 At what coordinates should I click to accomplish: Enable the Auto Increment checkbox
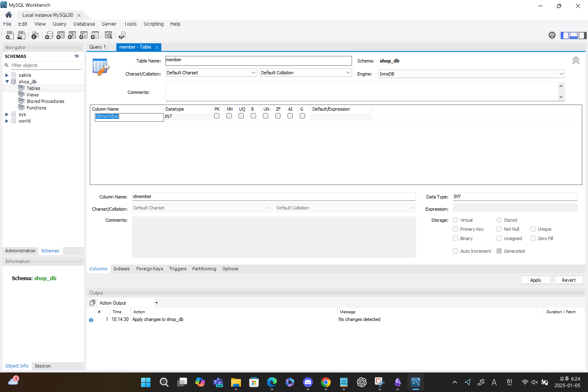(455, 251)
